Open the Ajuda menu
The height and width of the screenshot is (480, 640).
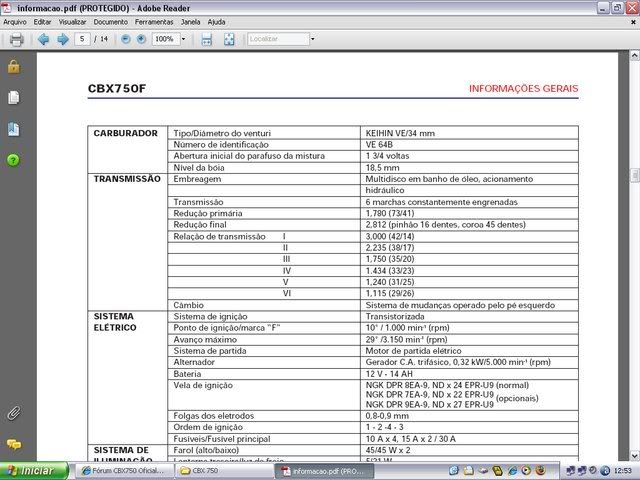click(216, 22)
